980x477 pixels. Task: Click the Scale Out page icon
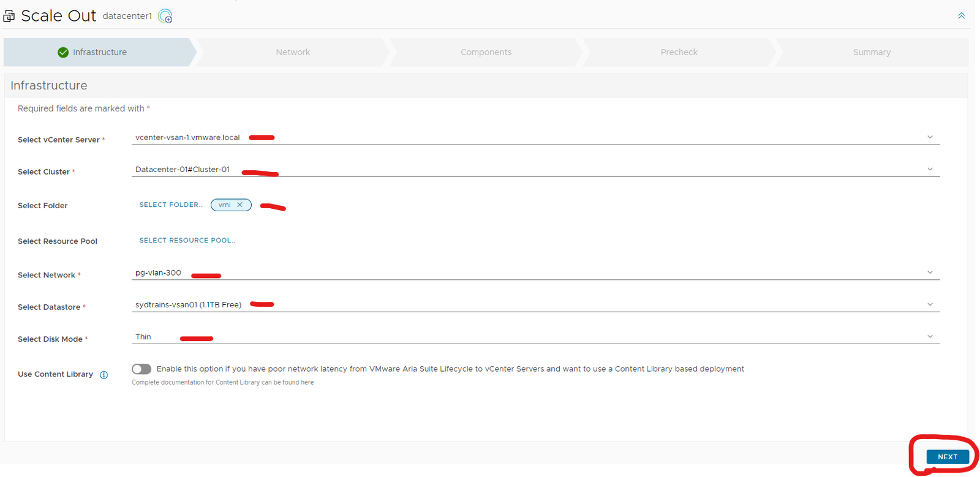coord(9,16)
